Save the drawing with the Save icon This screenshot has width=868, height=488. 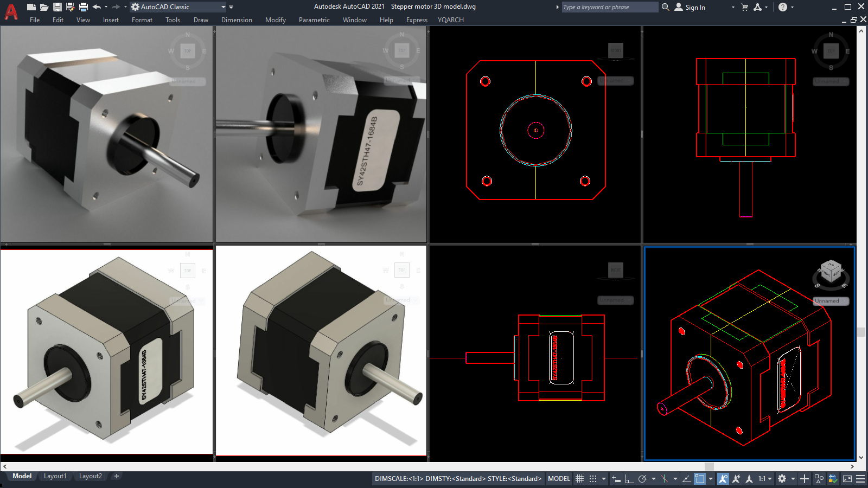tap(57, 7)
